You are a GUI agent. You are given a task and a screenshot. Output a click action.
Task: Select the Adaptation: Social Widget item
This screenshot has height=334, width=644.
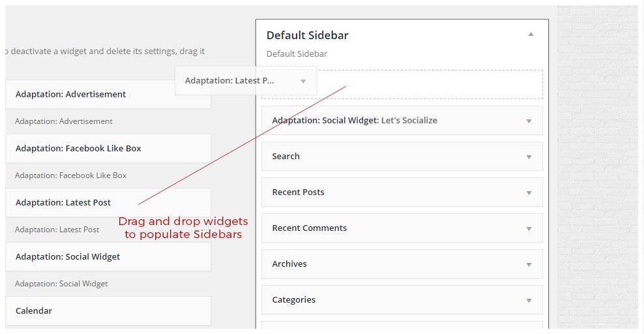pos(68,256)
